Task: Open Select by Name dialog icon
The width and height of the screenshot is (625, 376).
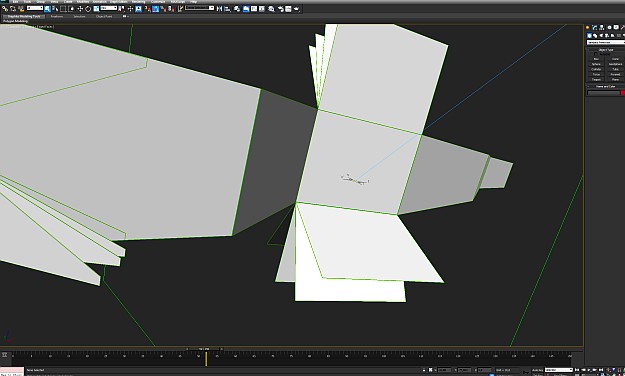Action: 55,9
